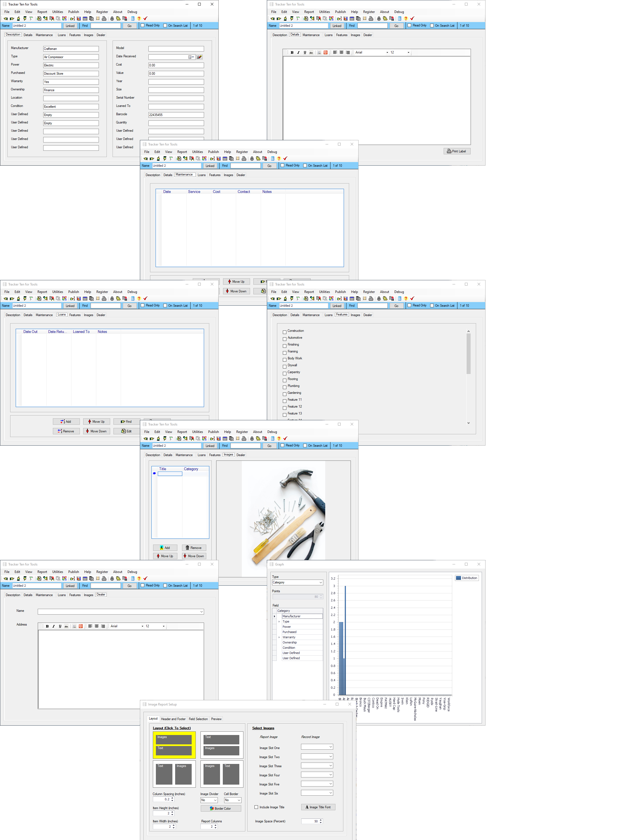Open the Image Slot One dropdown
The height and width of the screenshot is (840, 640).
pyautogui.click(x=330, y=747)
